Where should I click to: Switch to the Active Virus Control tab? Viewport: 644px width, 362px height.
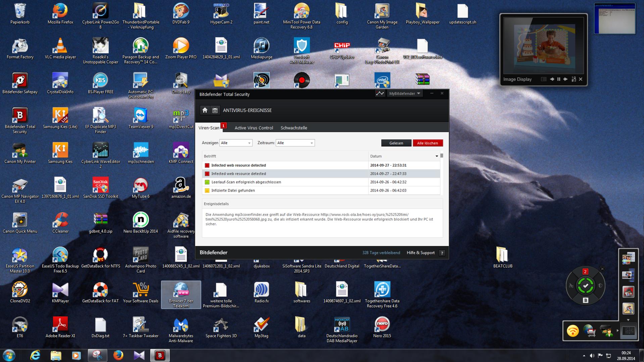click(254, 128)
